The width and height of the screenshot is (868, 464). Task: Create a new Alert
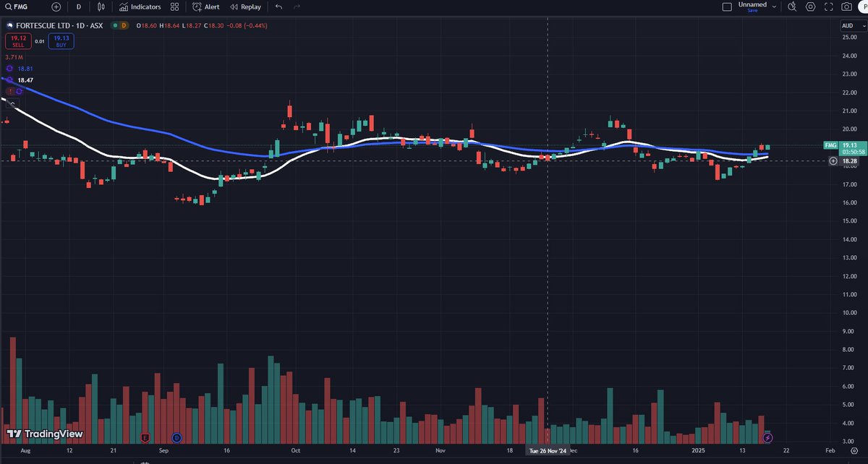pyautogui.click(x=206, y=7)
